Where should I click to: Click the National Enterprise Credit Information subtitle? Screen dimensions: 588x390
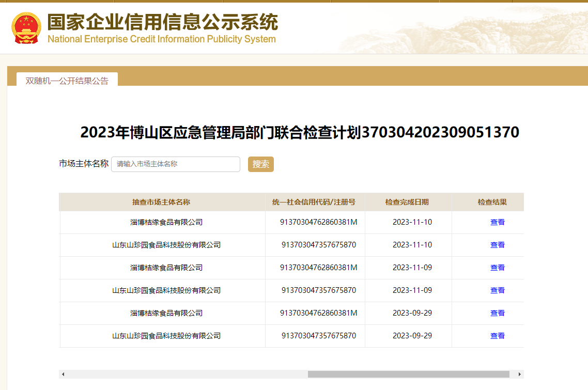pyautogui.click(x=162, y=39)
